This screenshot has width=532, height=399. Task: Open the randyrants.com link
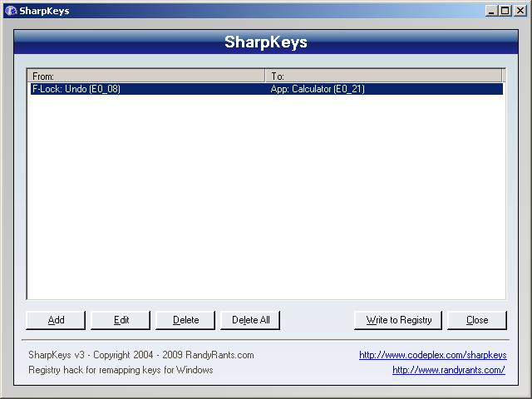pos(449,370)
